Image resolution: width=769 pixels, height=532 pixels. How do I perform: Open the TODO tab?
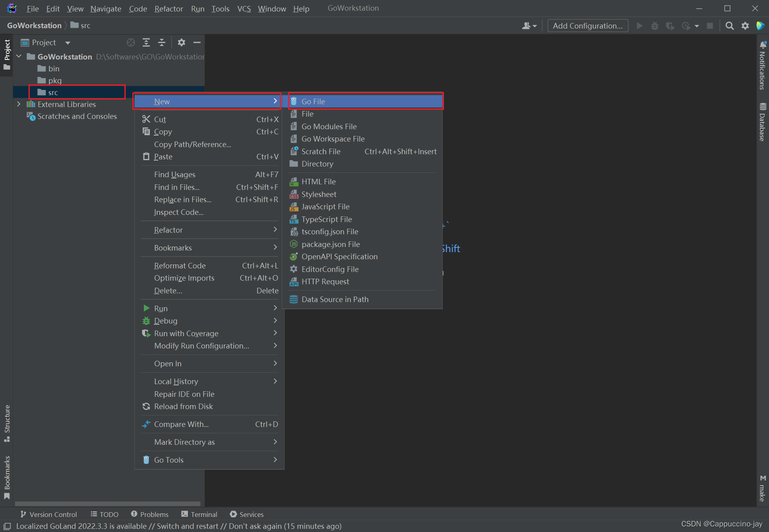105,514
